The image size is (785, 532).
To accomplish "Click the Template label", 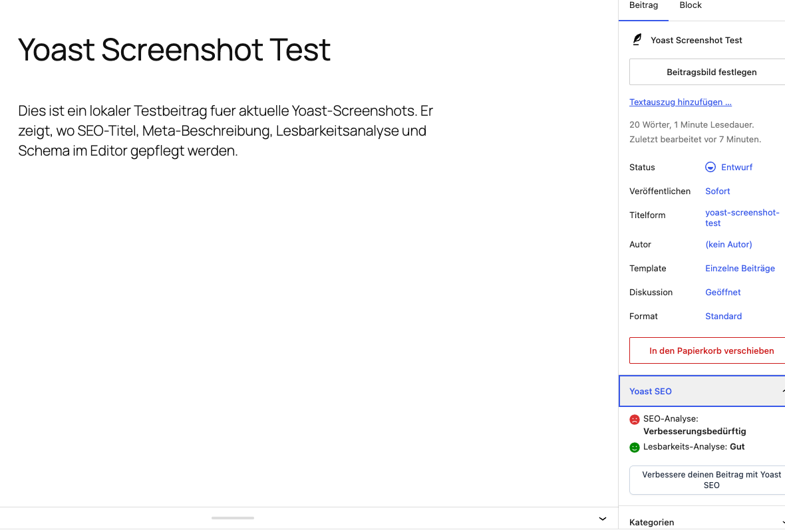I will (x=647, y=268).
